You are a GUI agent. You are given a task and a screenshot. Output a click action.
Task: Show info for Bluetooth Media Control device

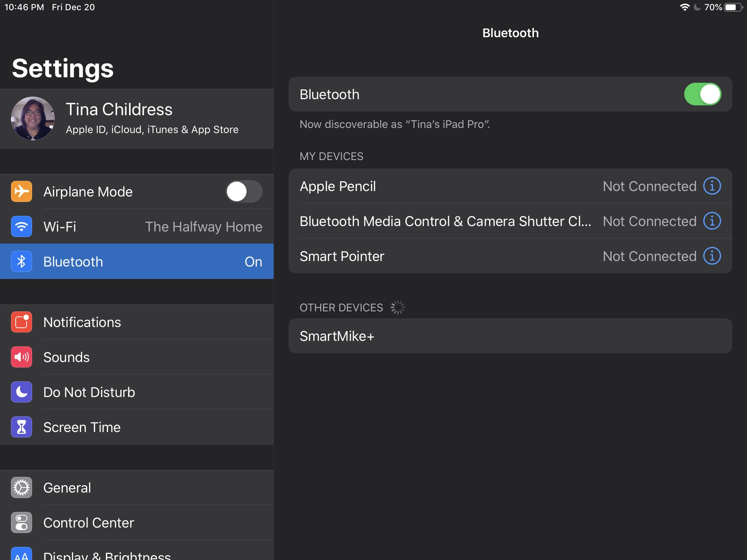coord(712,221)
